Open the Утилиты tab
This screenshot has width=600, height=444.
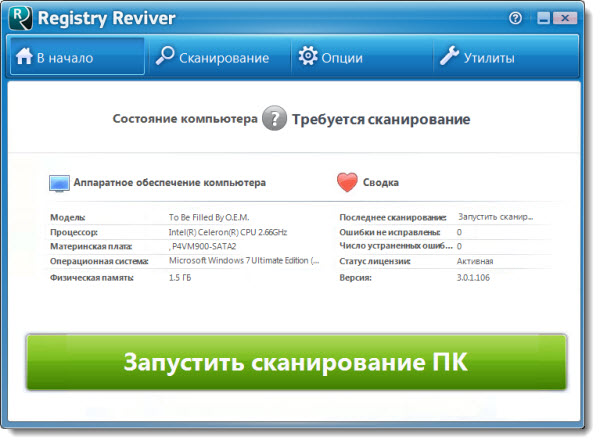(x=477, y=58)
